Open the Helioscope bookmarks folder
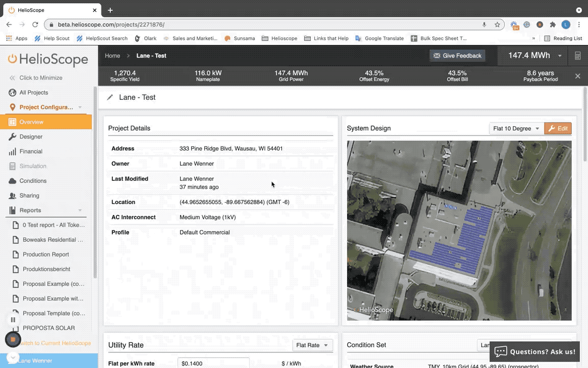The height and width of the screenshot is (368, 588). click(x=279, y=38)
